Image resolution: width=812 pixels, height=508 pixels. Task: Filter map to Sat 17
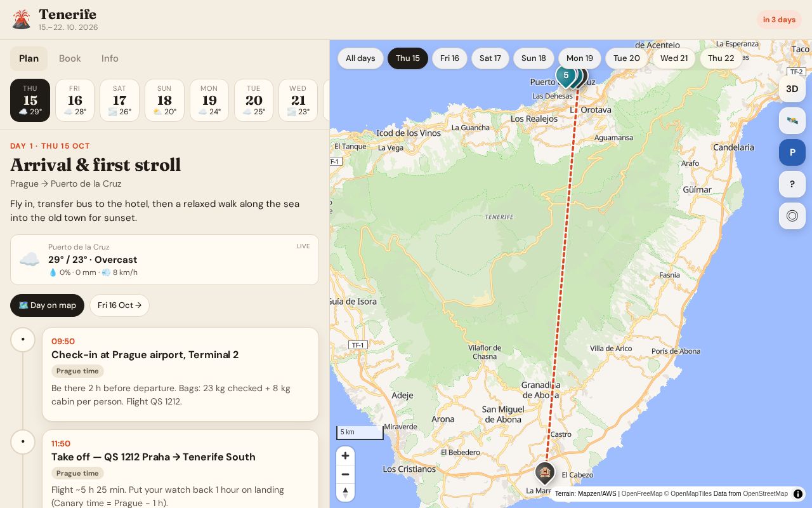[x=490, y=58]
